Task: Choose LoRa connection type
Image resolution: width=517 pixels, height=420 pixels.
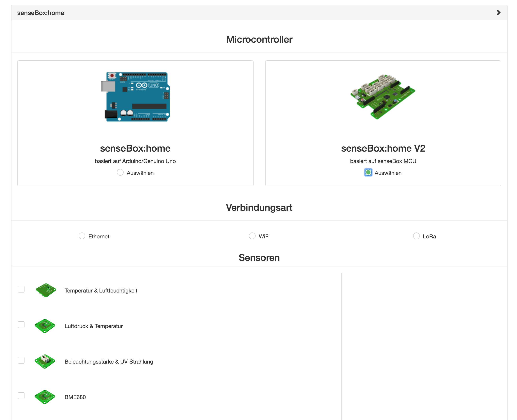Action: tap(416, 236)
